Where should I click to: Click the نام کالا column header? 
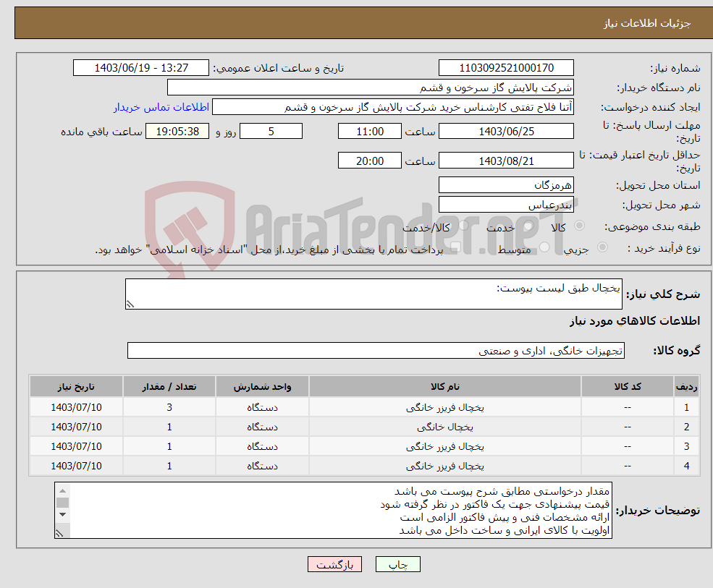[x=445, y=386]
